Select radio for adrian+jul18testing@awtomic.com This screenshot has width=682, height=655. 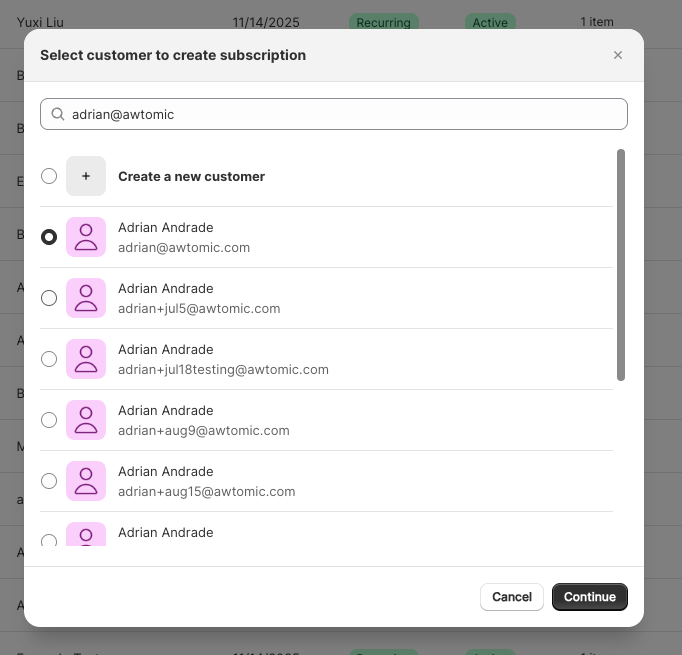point(49,359)
